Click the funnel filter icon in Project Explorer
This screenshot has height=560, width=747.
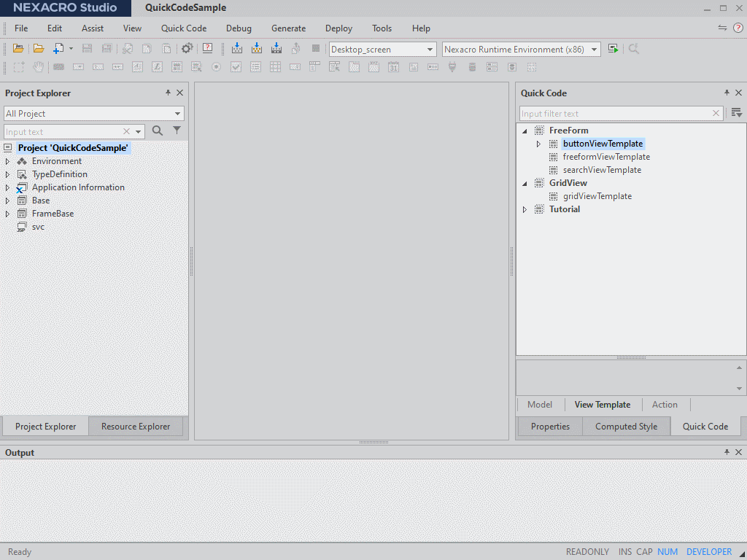tap(175, 130)
